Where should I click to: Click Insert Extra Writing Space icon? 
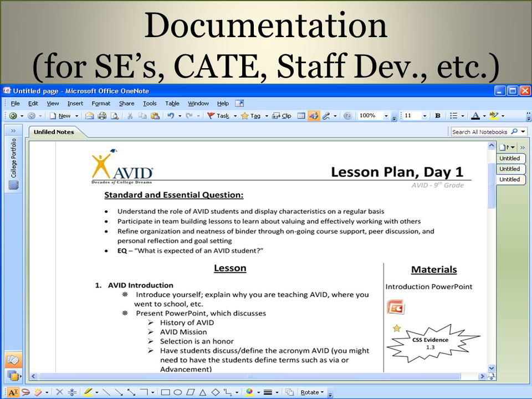pos(72,392)
